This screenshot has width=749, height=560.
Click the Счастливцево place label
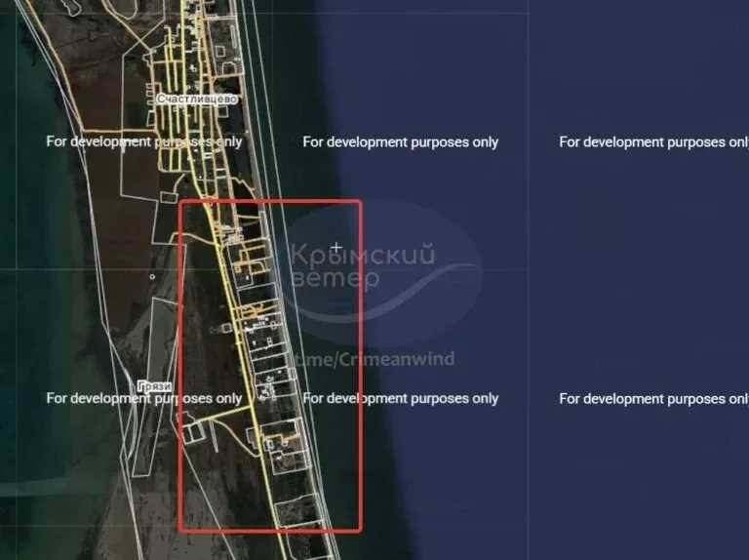coord(197,99)
